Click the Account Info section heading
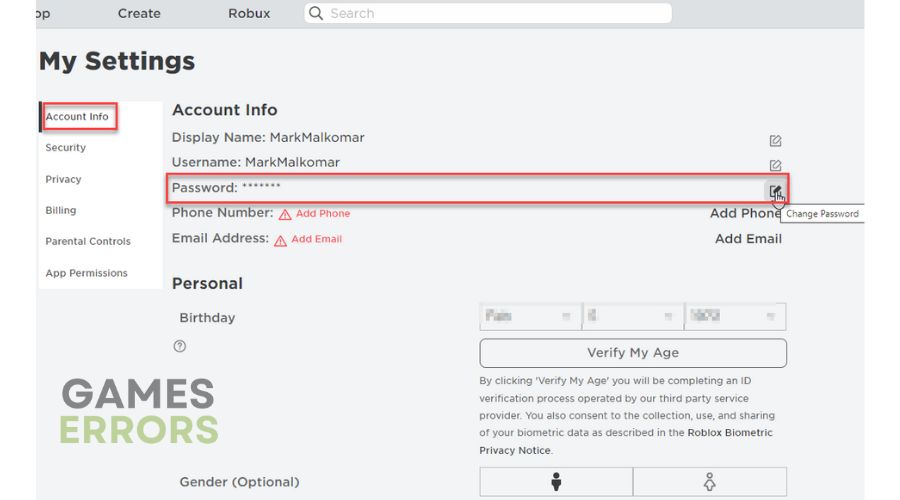Screen dimensions: 900x500 (224, 110)
